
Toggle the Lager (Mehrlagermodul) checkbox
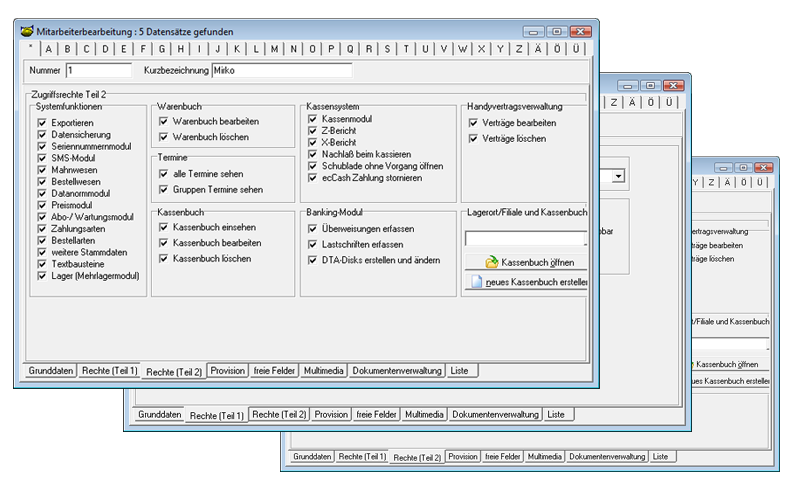(42, 276)
